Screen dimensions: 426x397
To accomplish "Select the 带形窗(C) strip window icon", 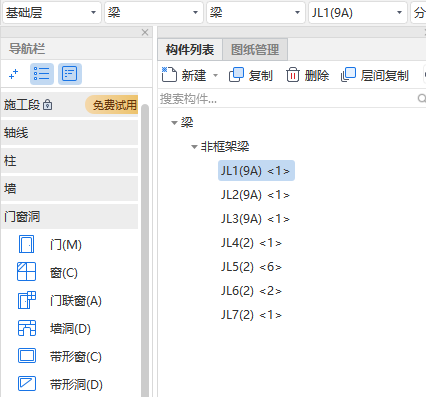I will pyautogui.click(x=26, y=356).
